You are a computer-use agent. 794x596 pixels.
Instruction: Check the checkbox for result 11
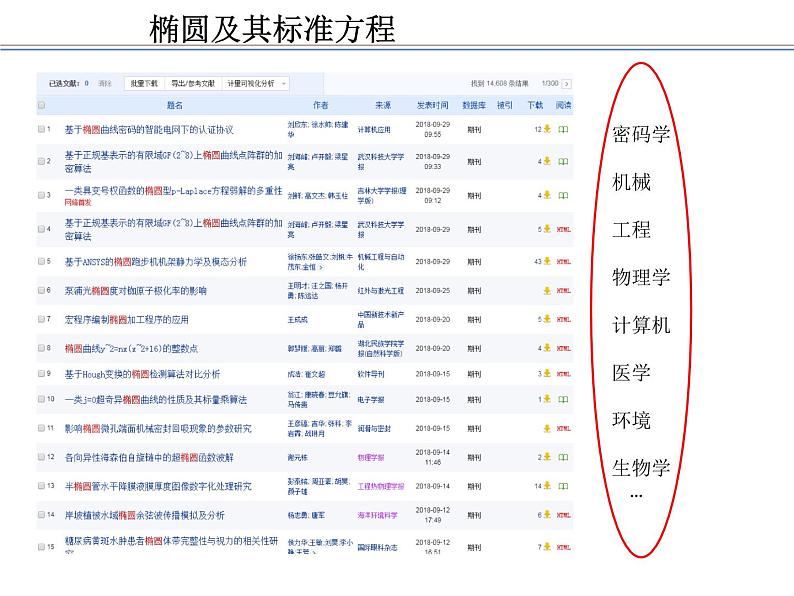coord(42,428)
